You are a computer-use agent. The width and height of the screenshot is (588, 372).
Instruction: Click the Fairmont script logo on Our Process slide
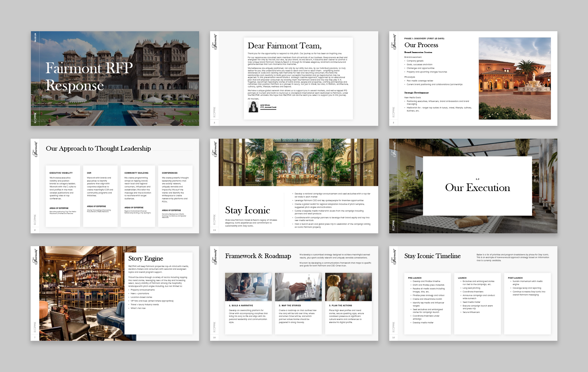[394, 42]
